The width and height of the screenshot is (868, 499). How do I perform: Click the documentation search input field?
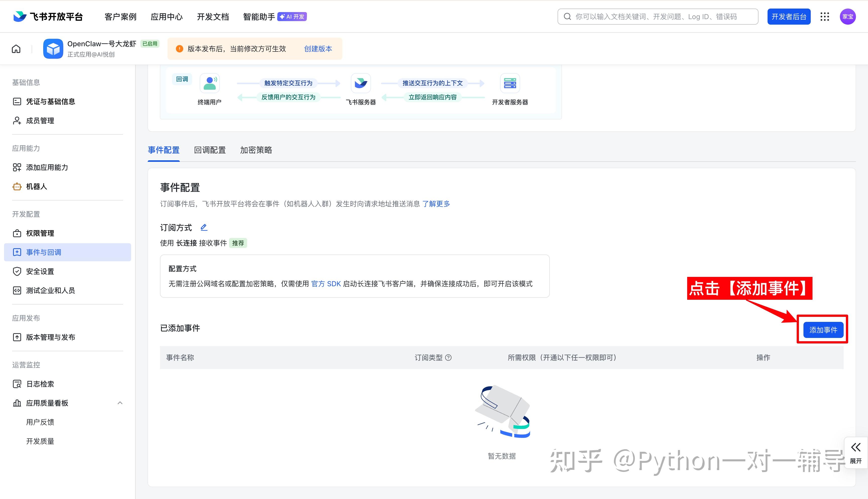click(x=658, y=16)
